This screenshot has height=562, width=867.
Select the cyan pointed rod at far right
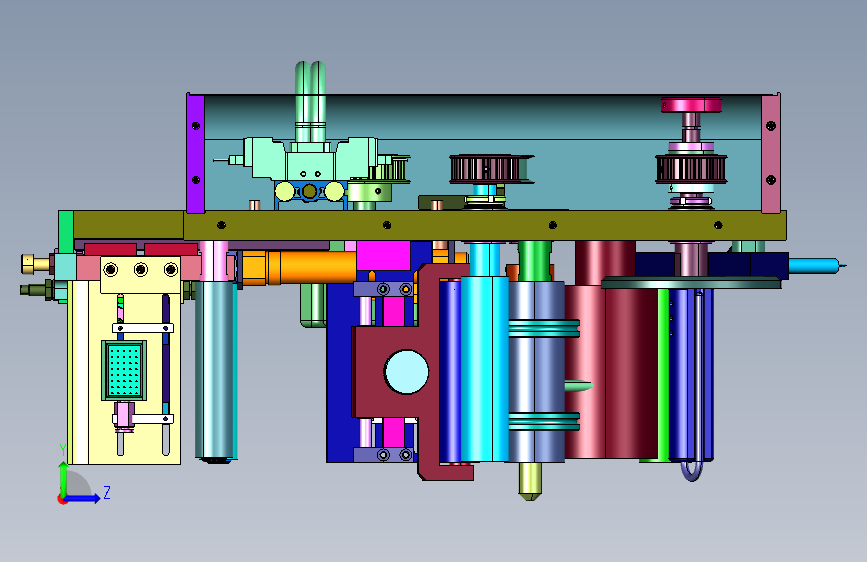click(817, 266)
